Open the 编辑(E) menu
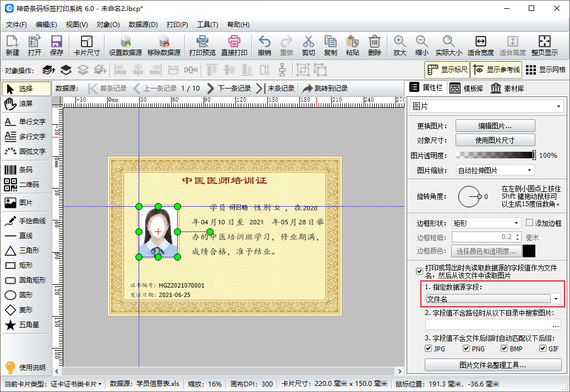 click(x=46, y=25)
